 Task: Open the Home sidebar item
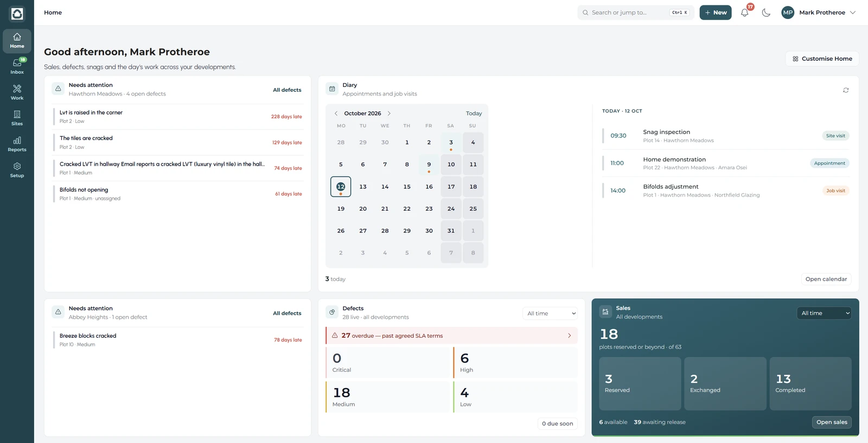[17, 41]
